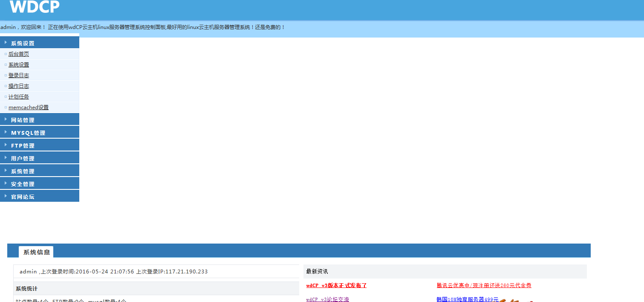Open the 腾讯云优惠中 promotion link
Image resolution: width=644 pixels, height=302 pixels.
click(484, 285)
